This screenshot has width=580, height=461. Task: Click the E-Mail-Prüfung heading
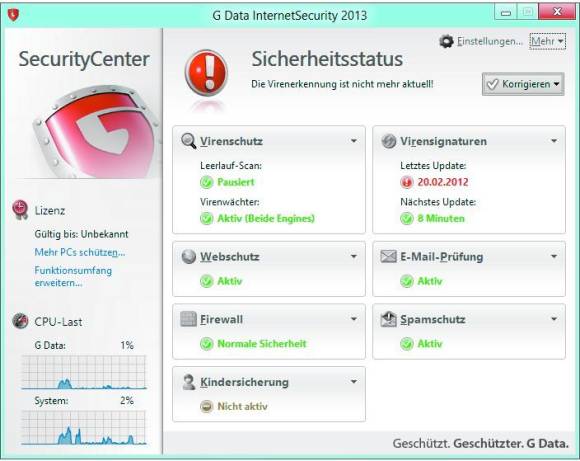tap(442, 256)
